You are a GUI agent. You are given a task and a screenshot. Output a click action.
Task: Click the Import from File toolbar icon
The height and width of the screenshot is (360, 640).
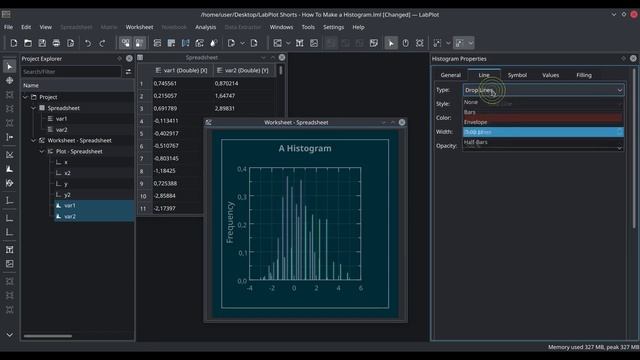231,43
